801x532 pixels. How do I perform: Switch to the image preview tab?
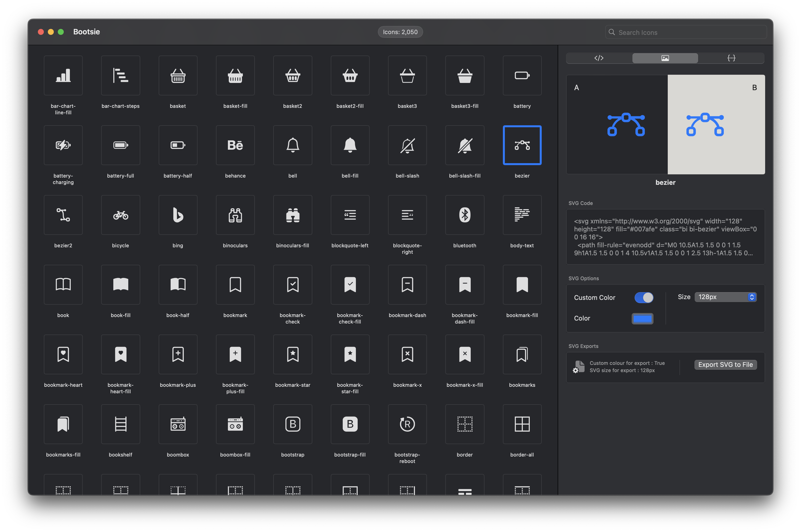pyautogui.click(x=665, y=58)
